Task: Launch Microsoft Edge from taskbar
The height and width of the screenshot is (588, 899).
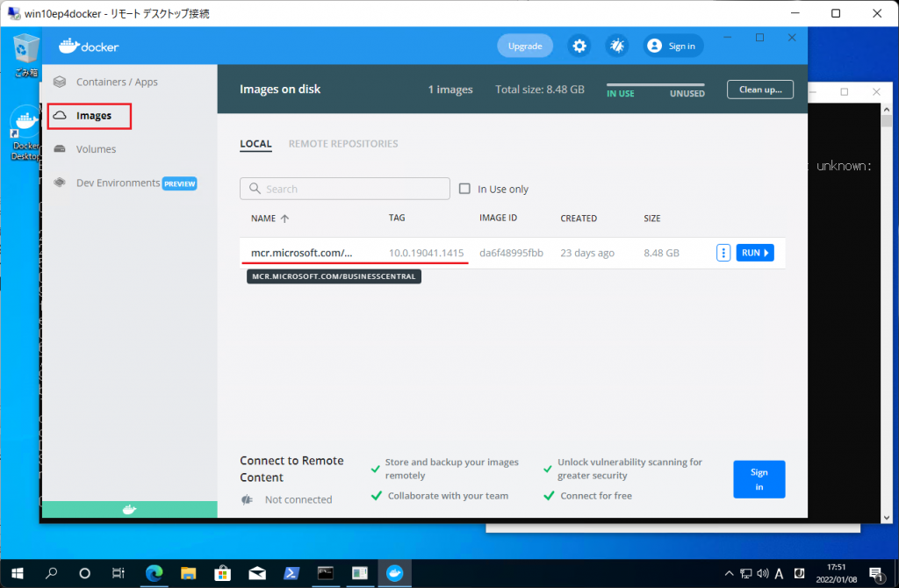Action: 154,573
